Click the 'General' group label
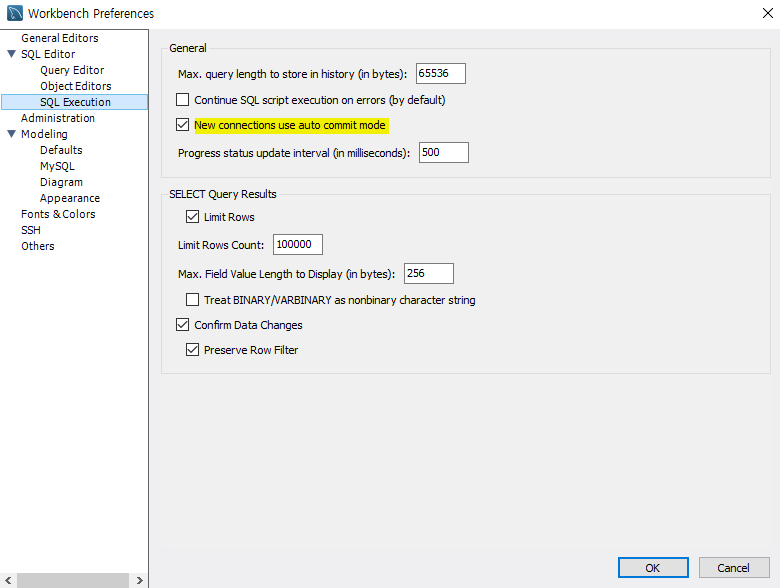780x588 pixels. click(188, 48)
